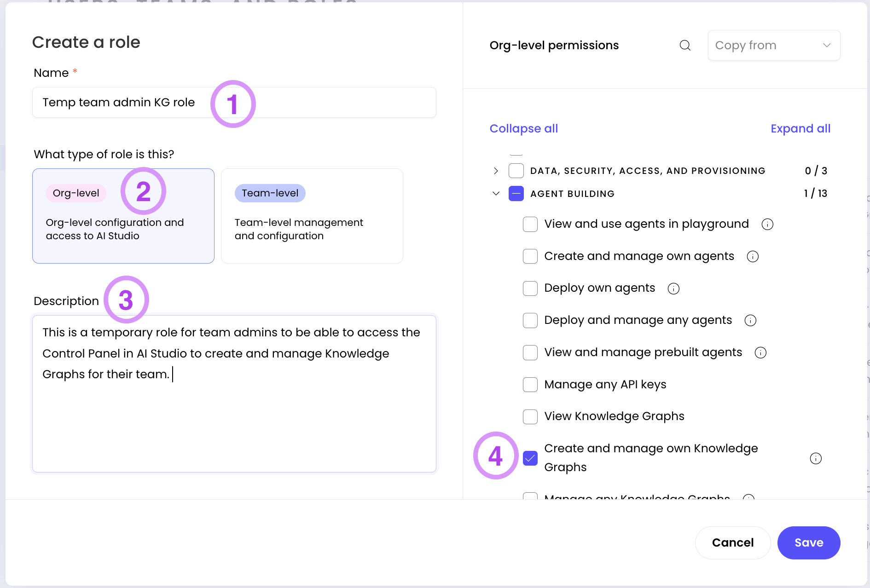
Task: Click the View Knowledge Graphs label
Action: point(614,416)
